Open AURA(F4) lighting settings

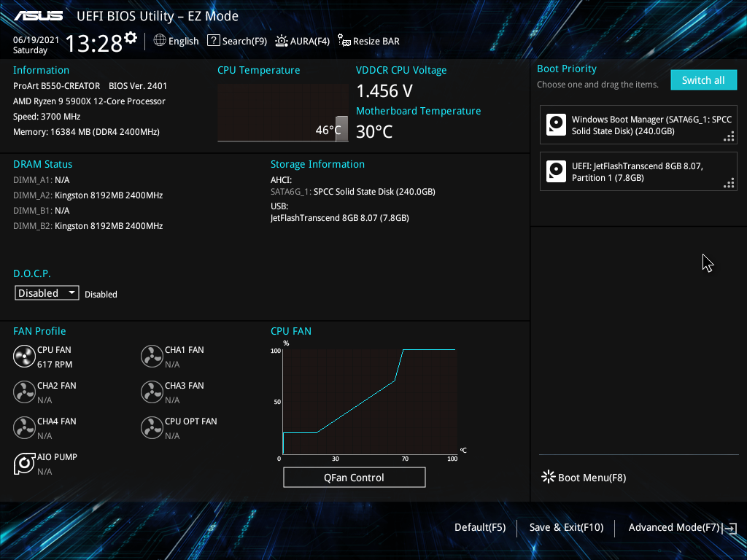coord(302,41)
